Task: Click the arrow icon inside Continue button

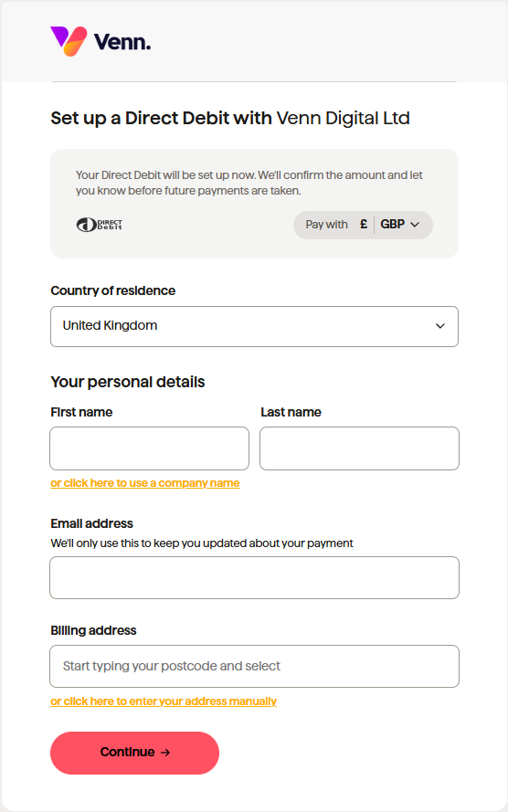Action: point(165,753)
